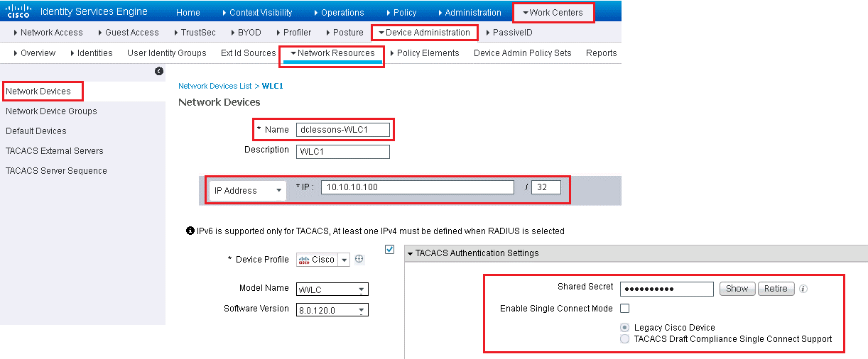Click the subnet mask 32 field
Image resolution: width=868 pixels, height=359 pixels.
[546, 187]
